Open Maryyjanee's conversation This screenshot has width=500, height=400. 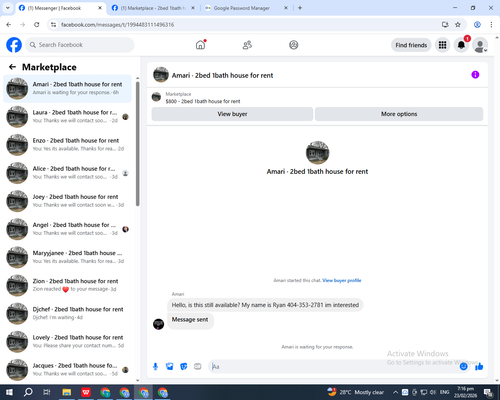[x=67, y=257]
